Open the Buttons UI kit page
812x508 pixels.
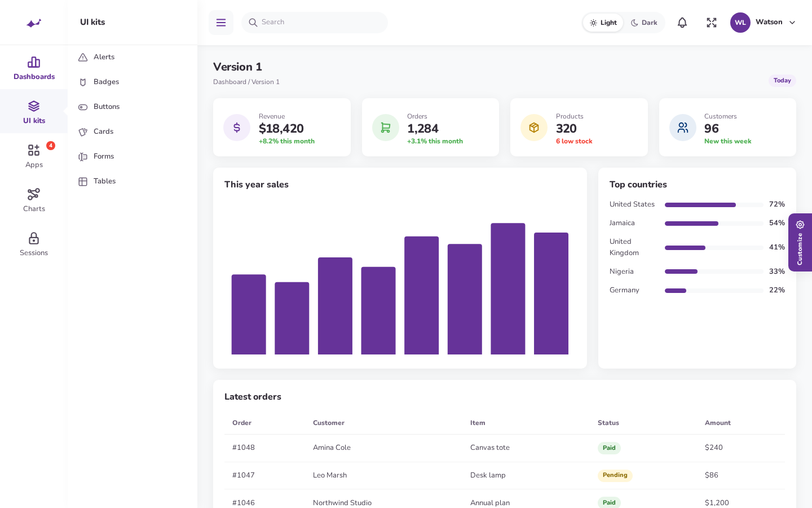[133, 107]
